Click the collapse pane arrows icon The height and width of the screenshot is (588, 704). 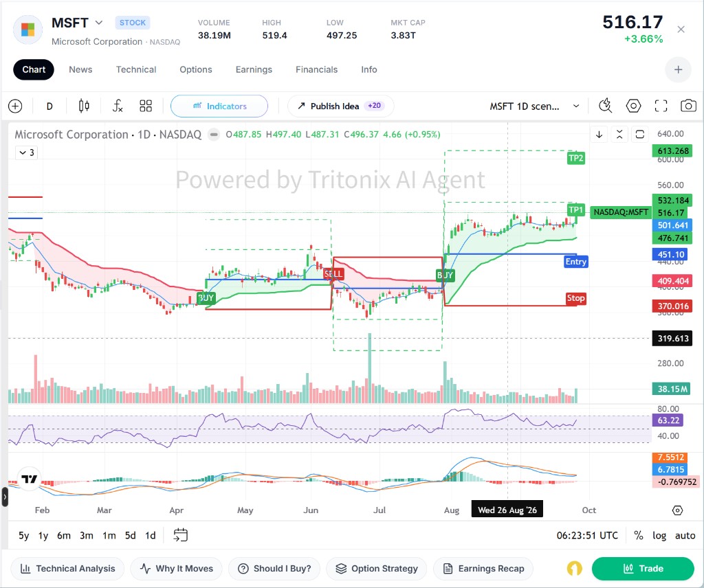tap(619, 134)
